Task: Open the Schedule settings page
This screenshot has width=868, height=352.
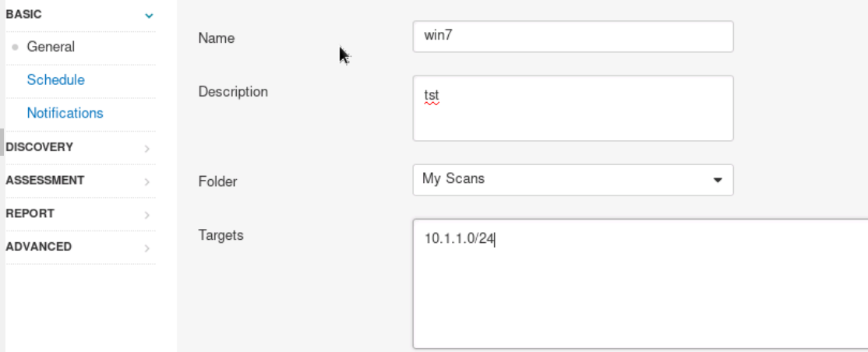Action: pyautogui.click(x=55, y=79)
